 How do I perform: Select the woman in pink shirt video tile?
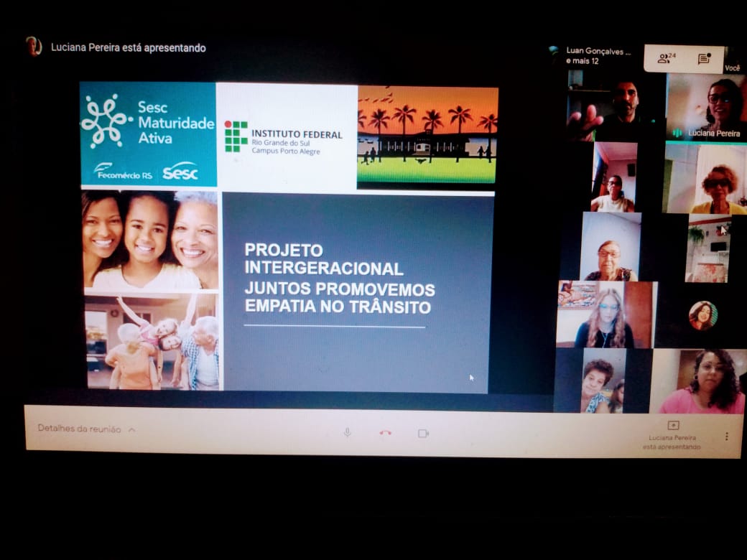pos(700,381)
